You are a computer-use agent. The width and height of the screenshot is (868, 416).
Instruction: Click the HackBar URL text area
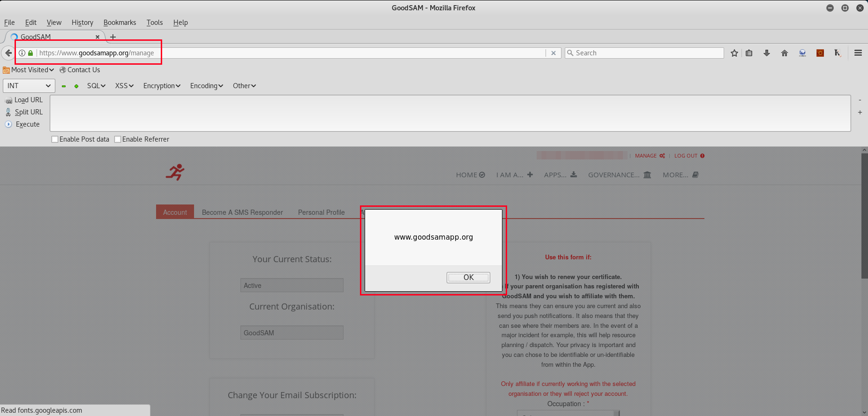pyautogui.click(x=450, y=113)
